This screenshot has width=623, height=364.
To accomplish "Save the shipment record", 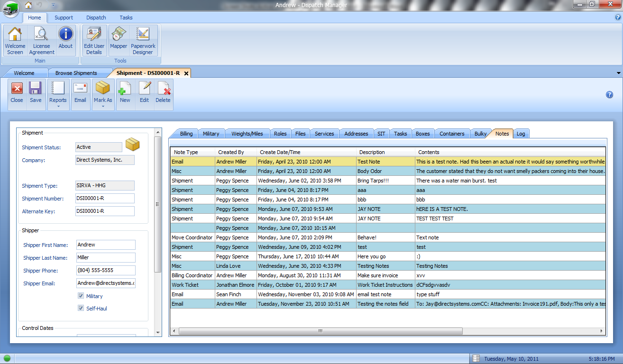I will (36, 93).
